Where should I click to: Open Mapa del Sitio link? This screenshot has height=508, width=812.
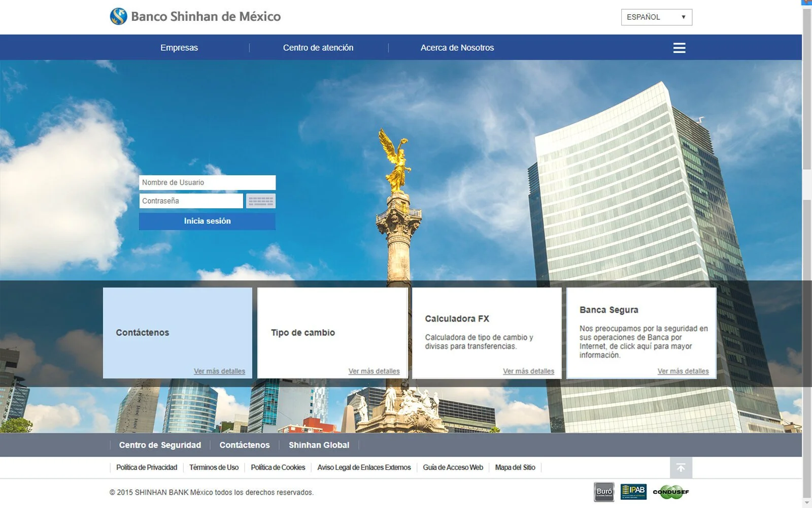(x=515, y=467)
